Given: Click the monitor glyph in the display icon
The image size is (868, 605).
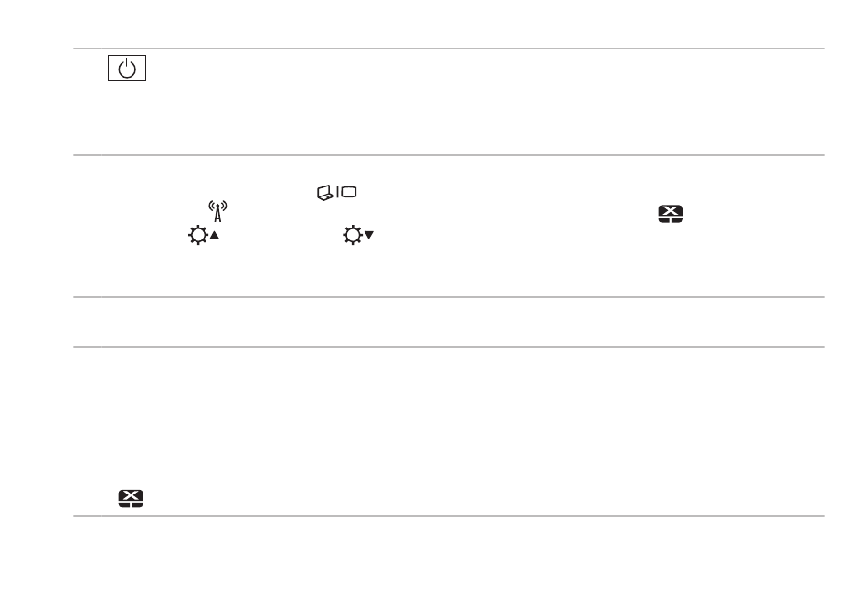Looking at the screenshot, I should pos(349,192).
